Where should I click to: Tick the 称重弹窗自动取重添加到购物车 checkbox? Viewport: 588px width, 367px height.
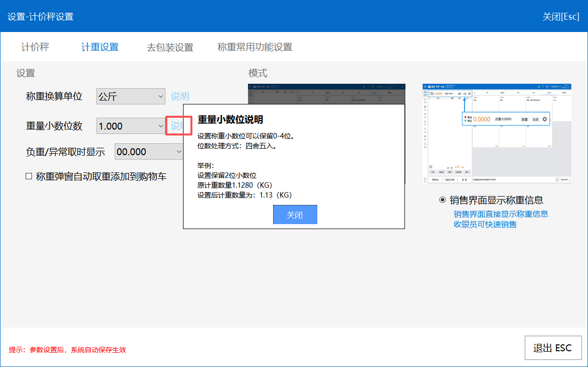29,176
